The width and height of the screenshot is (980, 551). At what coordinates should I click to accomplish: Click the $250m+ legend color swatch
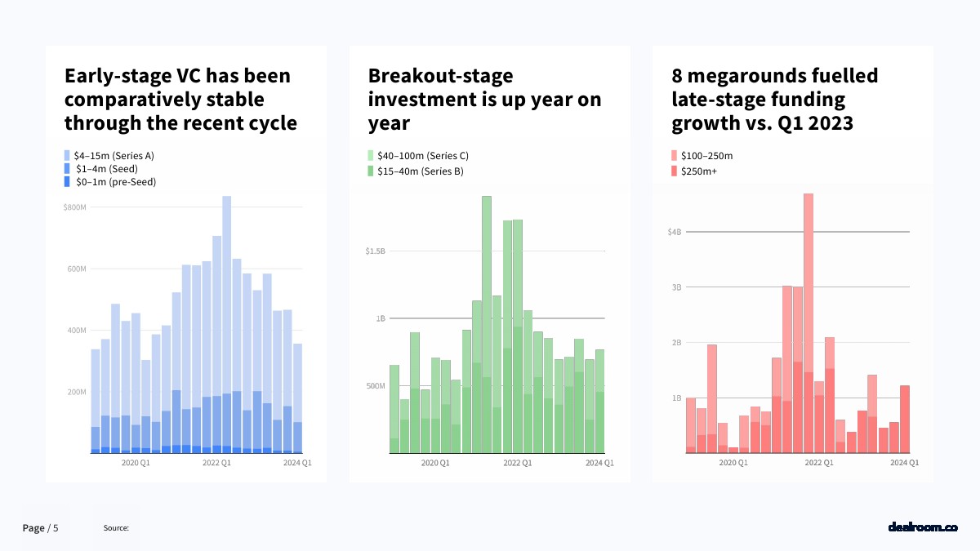[675, 171]
